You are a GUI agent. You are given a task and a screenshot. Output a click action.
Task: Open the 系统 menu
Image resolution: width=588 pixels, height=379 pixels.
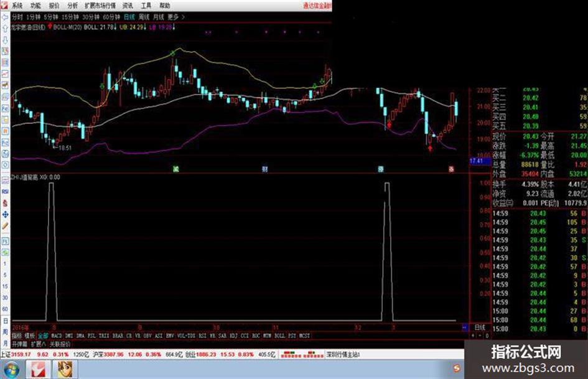17,6
